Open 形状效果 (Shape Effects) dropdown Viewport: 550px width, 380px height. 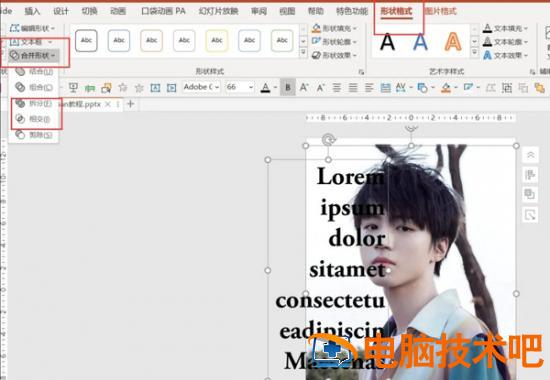[x=334, y=55]
